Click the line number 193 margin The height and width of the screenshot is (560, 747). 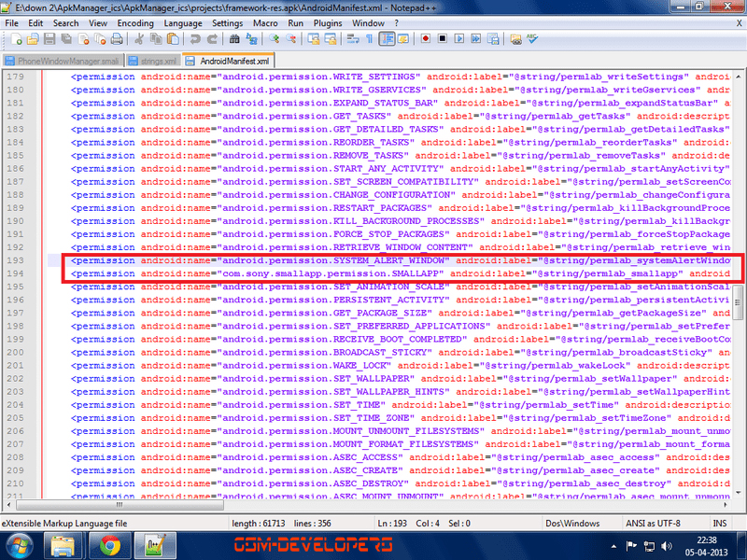[15, 260]
